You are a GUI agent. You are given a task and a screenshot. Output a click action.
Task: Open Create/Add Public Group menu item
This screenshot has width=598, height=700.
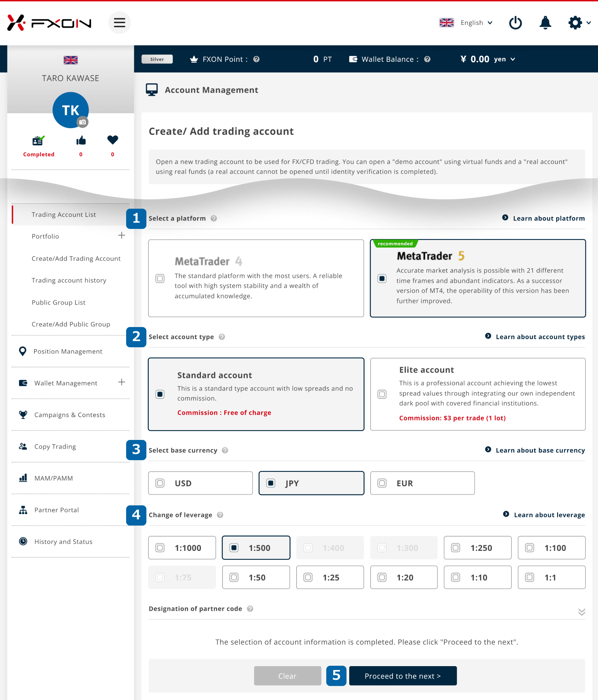(71, 324)
